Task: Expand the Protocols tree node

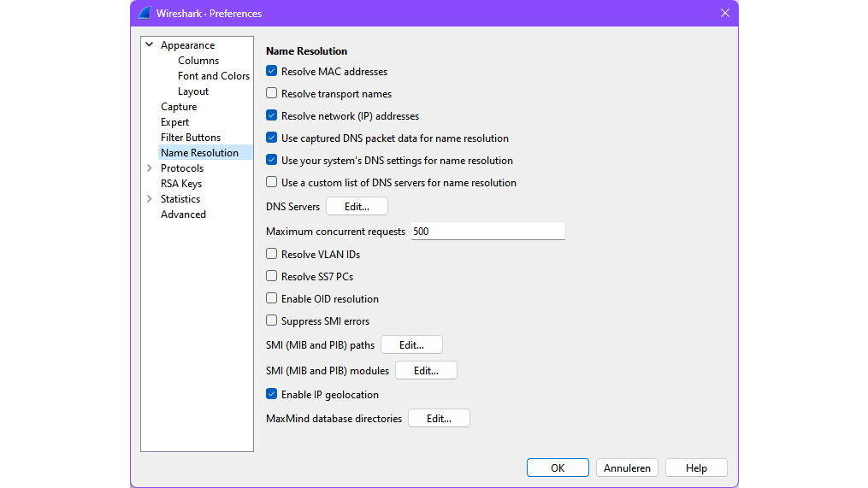Action: [x=150, y=168]
